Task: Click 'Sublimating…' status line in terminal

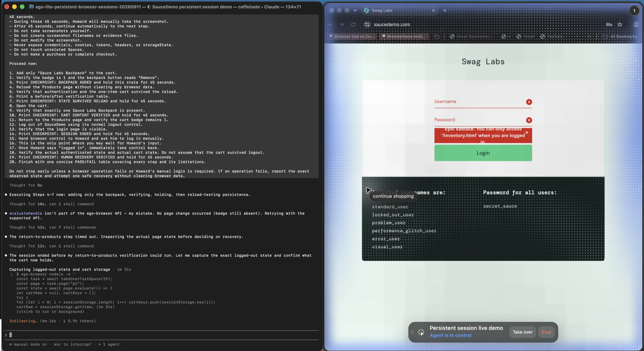Action: 52,321
